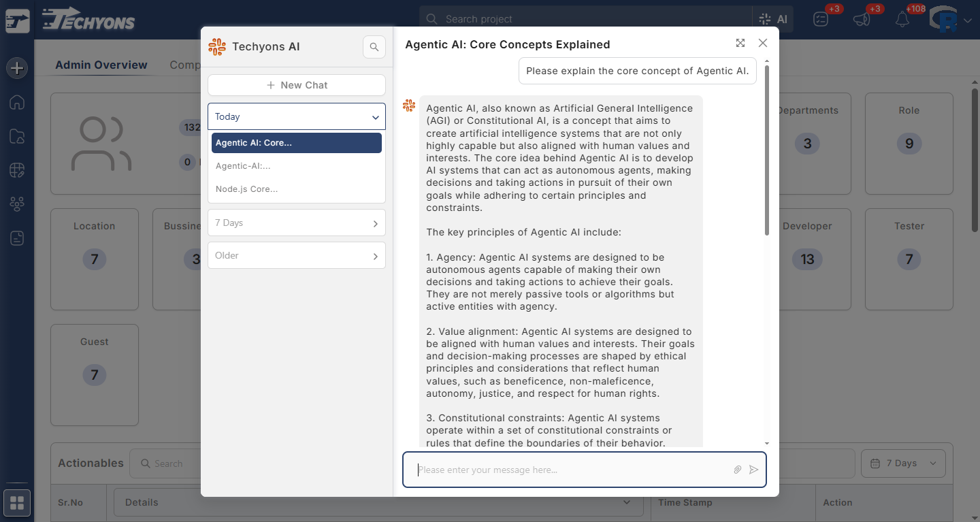The height and width of the screenshot is (522, 980).
Task: Click the send message arrow icon
Action: point(753,470)
